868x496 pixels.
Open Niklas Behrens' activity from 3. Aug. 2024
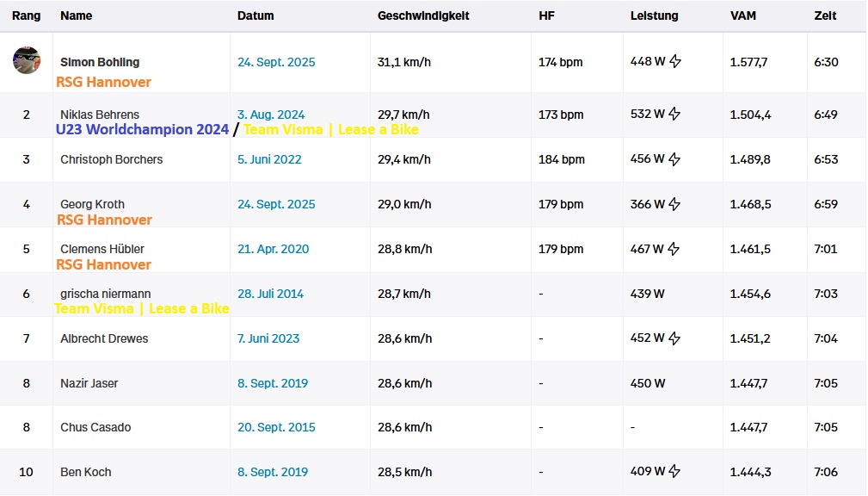(271, 115)
